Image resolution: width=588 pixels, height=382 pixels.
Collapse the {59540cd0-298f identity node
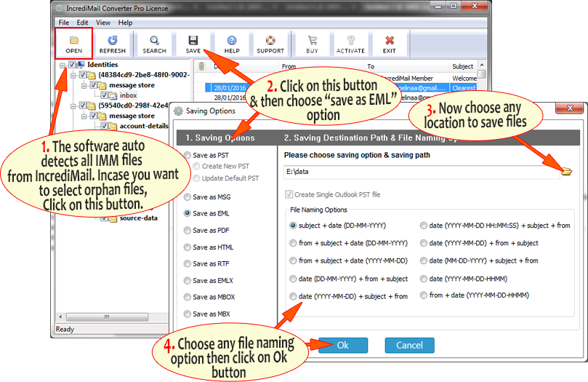(73, 106)
